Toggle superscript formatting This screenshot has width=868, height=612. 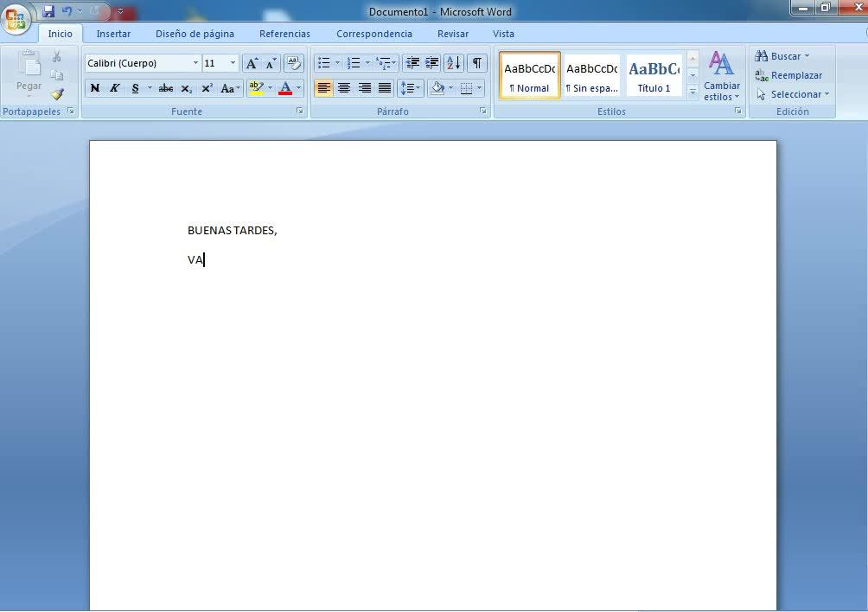(207, 88)
